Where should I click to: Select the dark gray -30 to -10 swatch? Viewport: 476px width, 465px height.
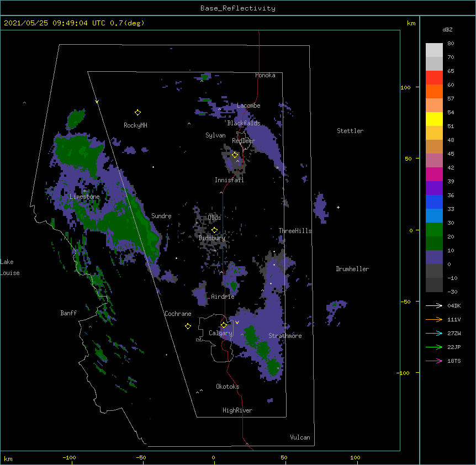click(434, 285)
